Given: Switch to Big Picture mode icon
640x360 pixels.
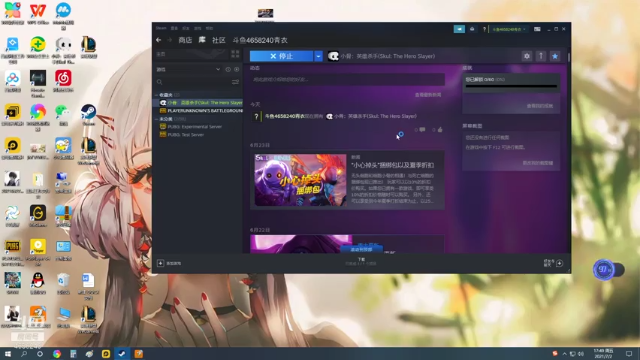Looking at the screenshot, I should tap(537, 29).
